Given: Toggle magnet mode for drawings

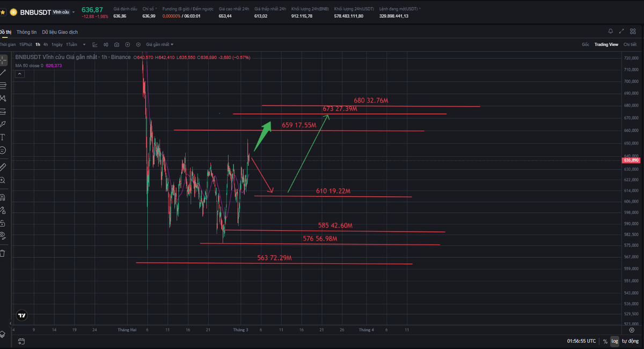Looking at the screenshot, I should (3, 197).
